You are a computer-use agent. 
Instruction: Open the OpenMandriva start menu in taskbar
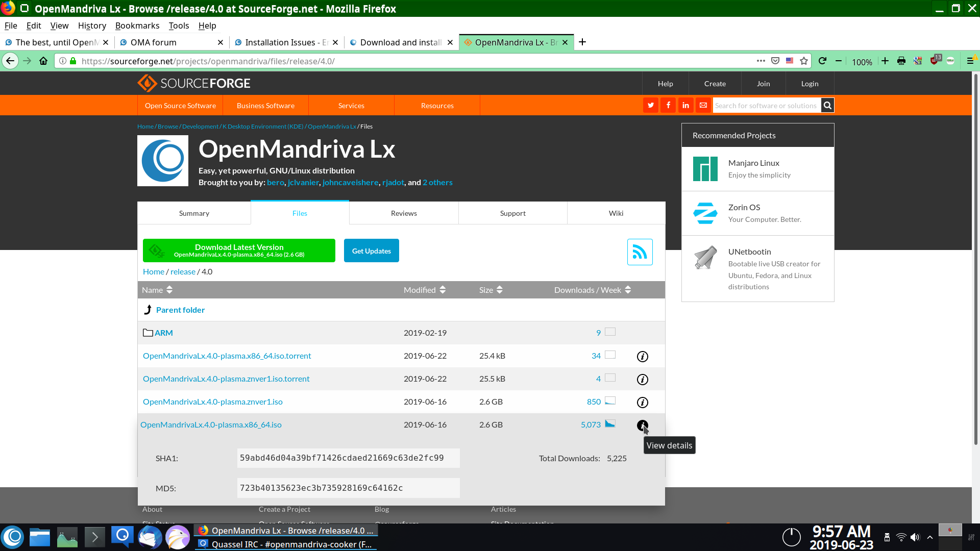[x=13, y=537]
